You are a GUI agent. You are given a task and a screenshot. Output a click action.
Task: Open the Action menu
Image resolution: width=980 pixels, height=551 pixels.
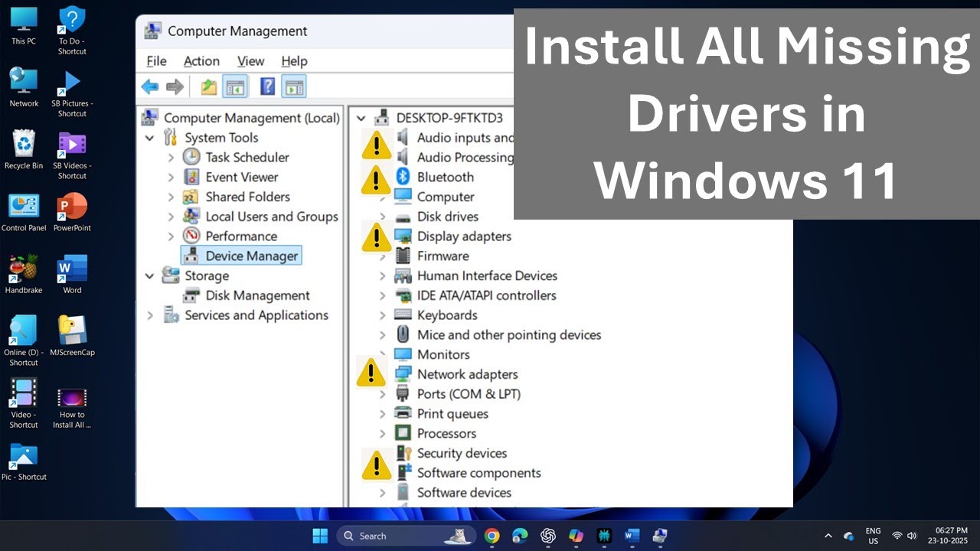coord(201,61)
